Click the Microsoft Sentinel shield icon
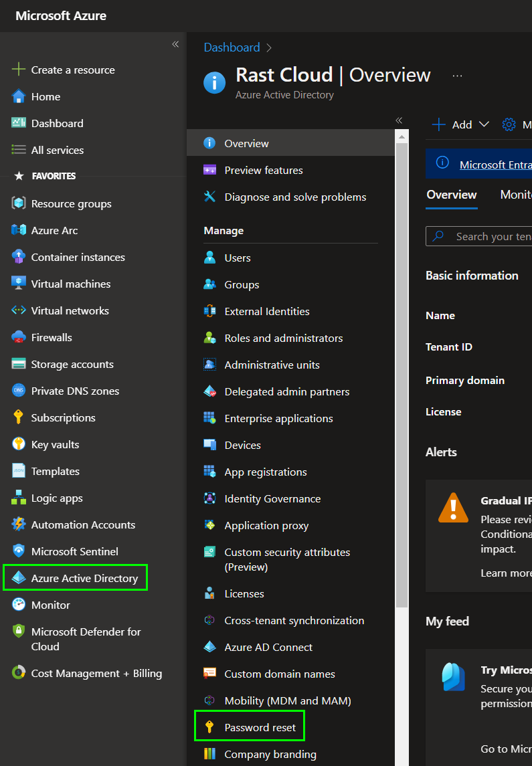The height and width of the screenshot is (766, 532). click(x=19, y=551)
